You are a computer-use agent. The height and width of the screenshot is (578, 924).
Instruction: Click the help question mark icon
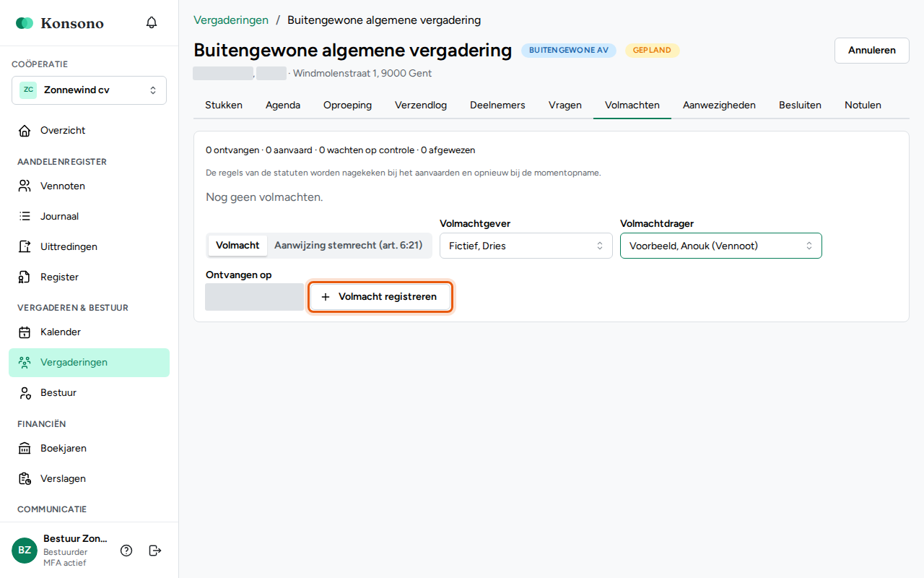coord(126,551)
